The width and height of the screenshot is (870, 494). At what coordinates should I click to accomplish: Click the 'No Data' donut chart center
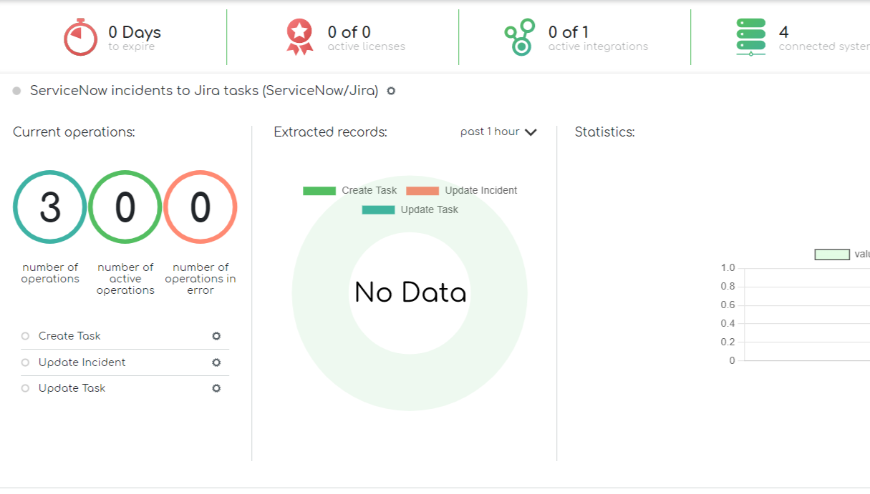[x=410, y=292]
